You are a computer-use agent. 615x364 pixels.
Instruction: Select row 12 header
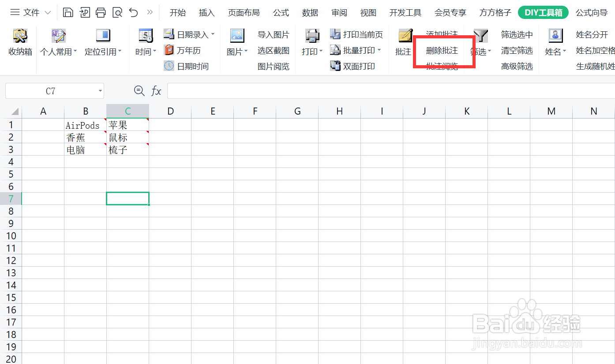11,260
